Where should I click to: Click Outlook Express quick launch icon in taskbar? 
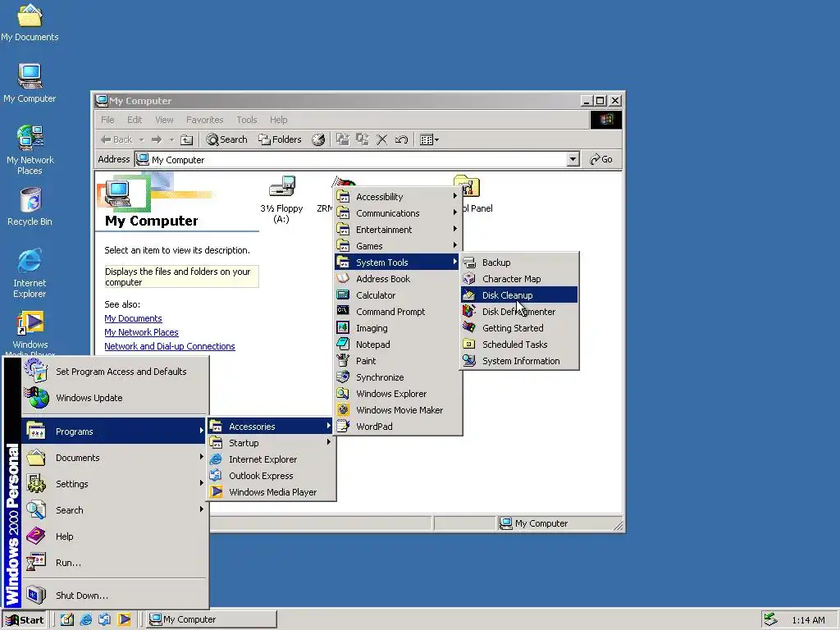coord(104,619)
